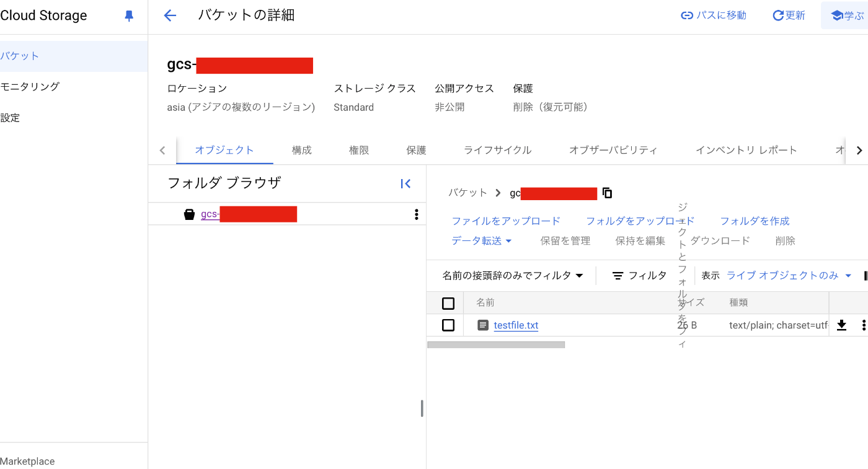Image resolution: width=868 pixels, height=469 pixels.
Task: Click the back arrow to exit bucket details
Action: [x=169, y=15]
